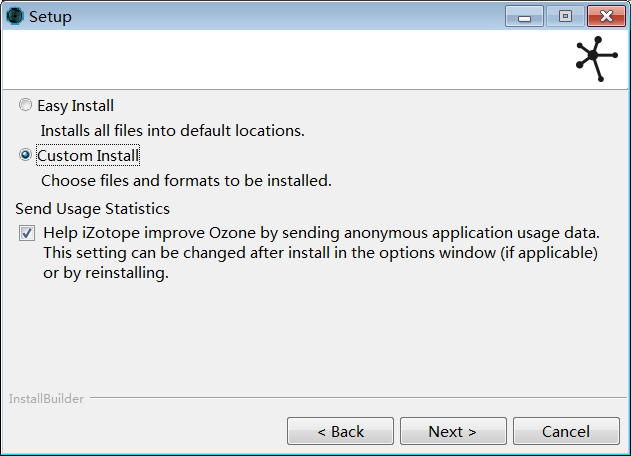This screenshot has width=631, height=456.
Task: Click the InstallBuilder text at the bottom
Action: point(47,398)
